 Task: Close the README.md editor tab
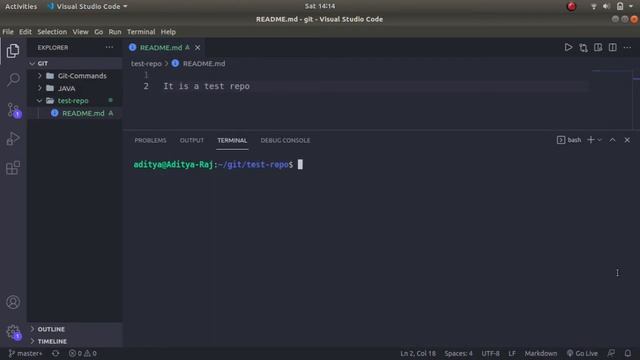tap(198, 48)
